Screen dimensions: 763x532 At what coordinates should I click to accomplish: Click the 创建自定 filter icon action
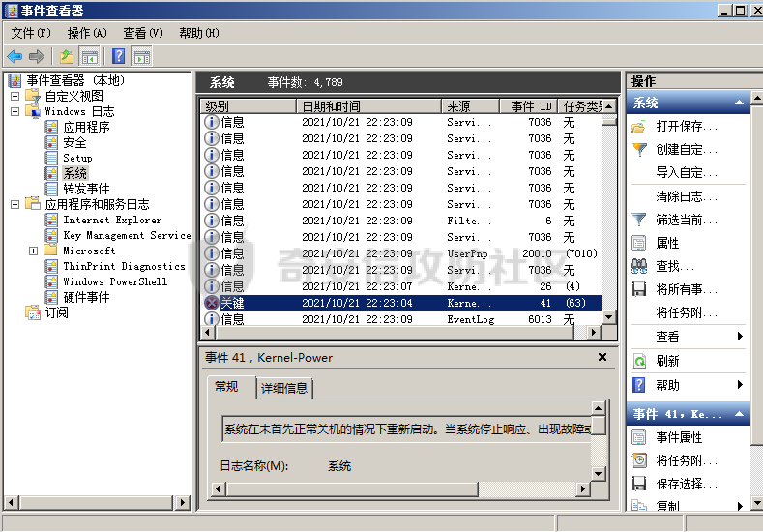click(639, 149)
